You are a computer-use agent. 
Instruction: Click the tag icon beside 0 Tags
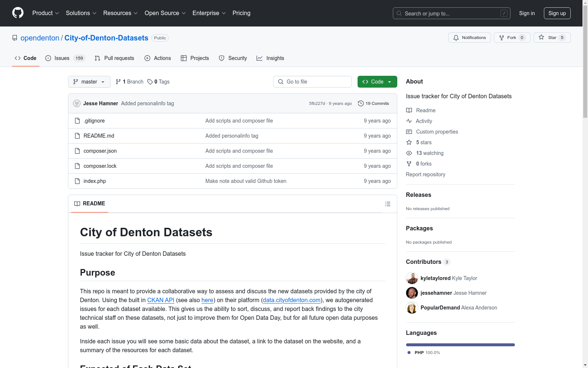tap(150, 82)
